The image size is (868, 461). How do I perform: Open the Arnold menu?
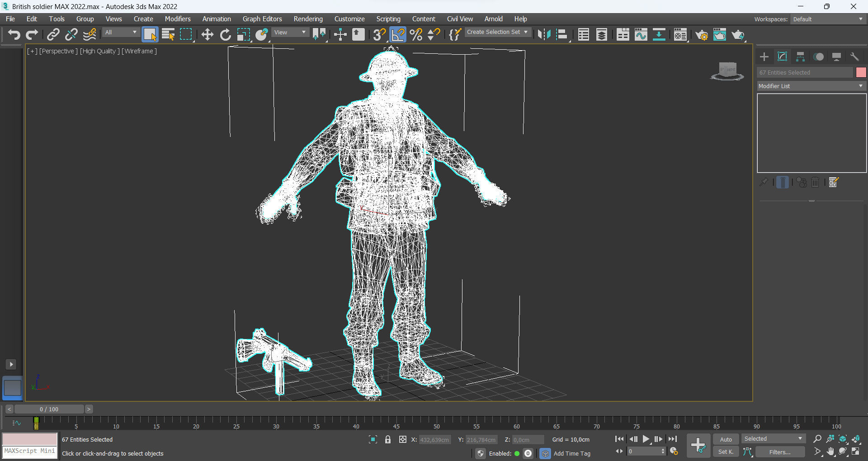point(494,19)
